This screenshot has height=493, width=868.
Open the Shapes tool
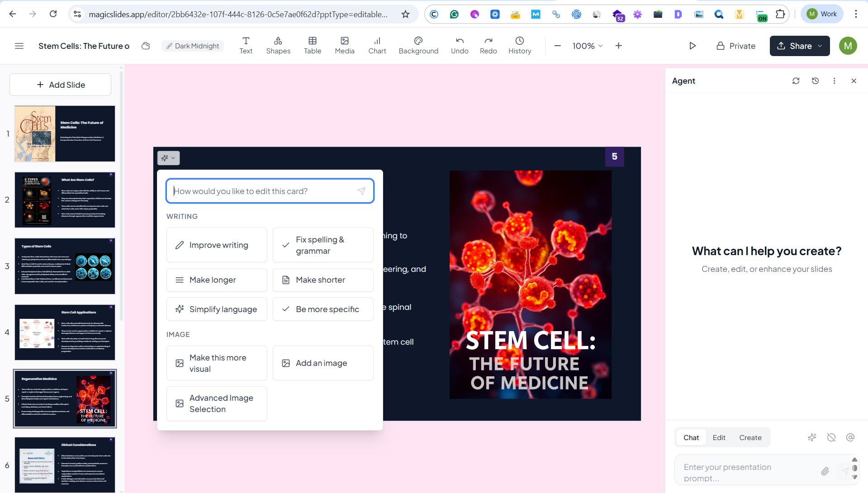coord(278,46)
